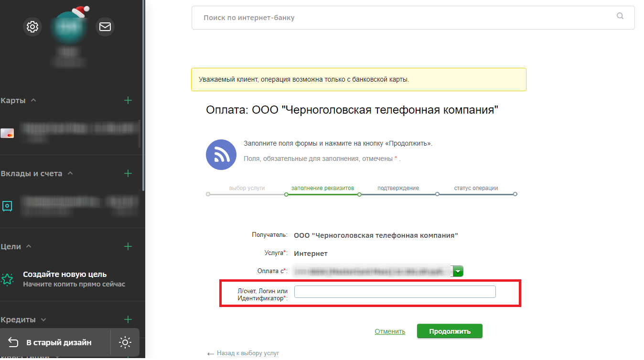Collapse the Вклады и счета section
This screenshot has height=360, width=644.
pyautogui.click(x=70, y=173)
